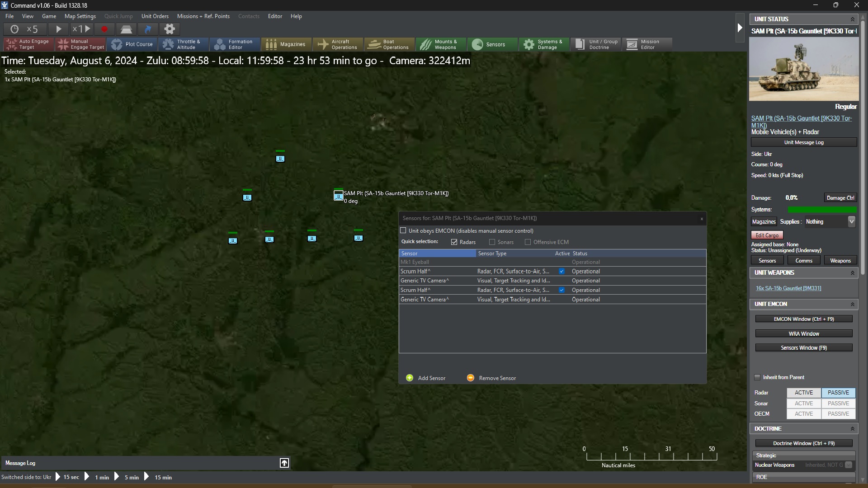
Task: Expand the Strategic doctrine group
Action: click(804, 455)
